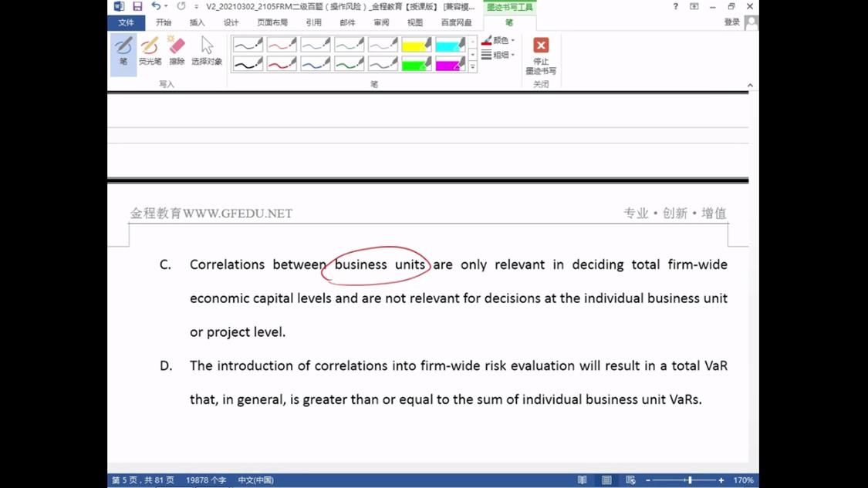Screen dimensions: 868x488
Task: Switch to Web Layout view
Action: 630,480
